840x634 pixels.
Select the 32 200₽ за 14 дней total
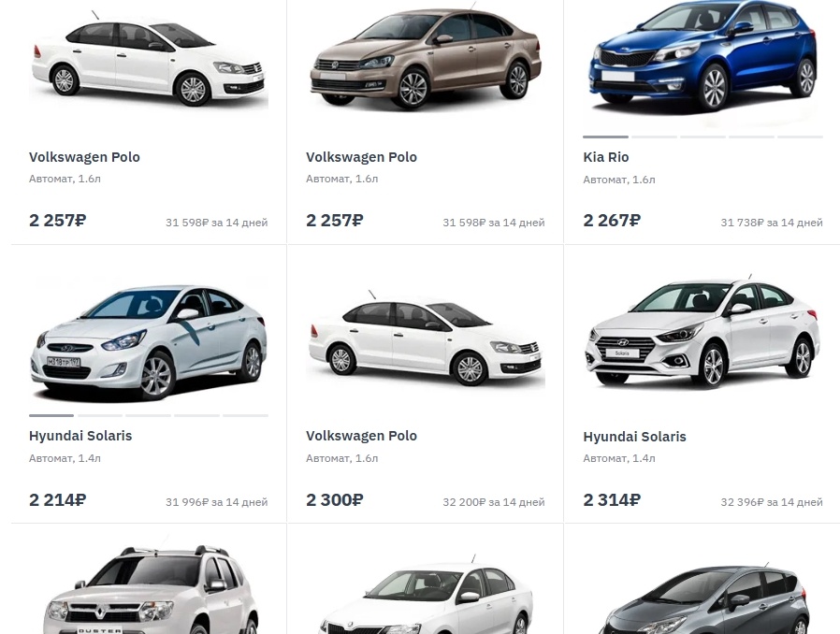pyautogui.click(x=493, y=502)
